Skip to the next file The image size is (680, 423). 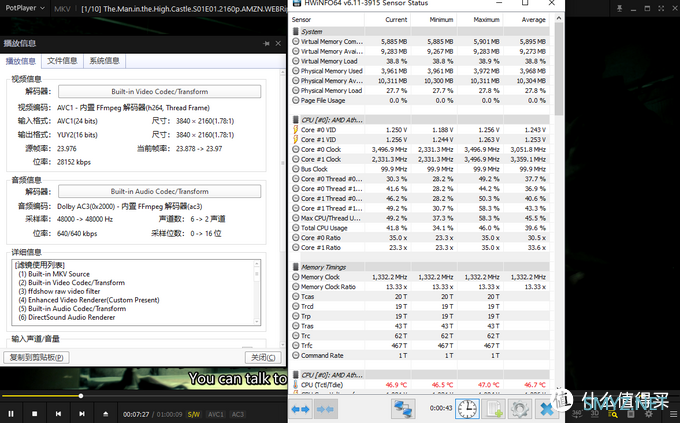(x=82, y=414)
